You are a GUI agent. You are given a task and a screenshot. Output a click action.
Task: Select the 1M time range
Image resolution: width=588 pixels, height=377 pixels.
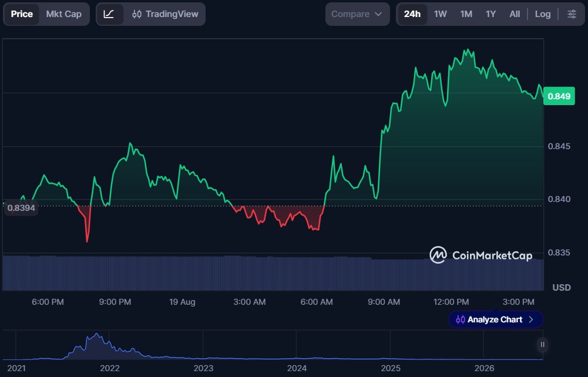(x=466, y=14)
